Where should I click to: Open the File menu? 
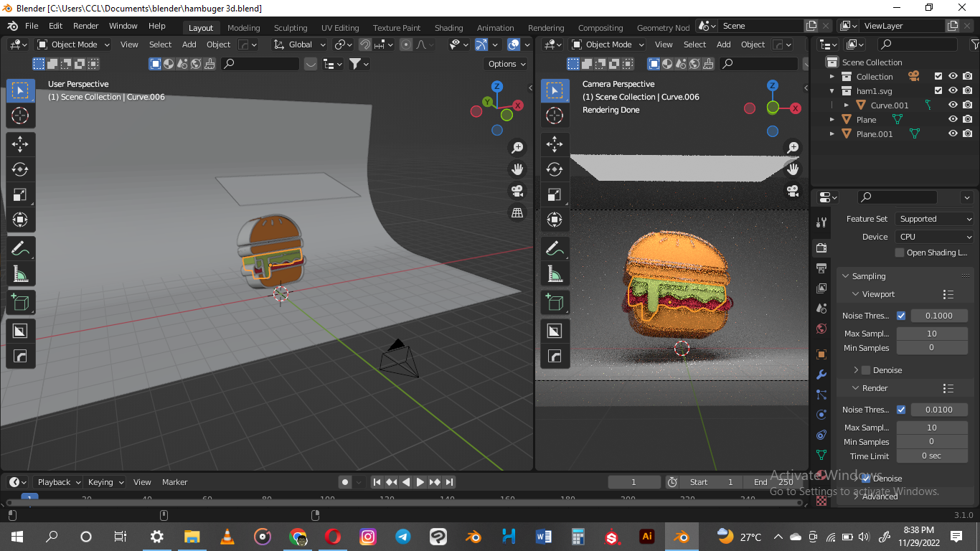(32, 26)
